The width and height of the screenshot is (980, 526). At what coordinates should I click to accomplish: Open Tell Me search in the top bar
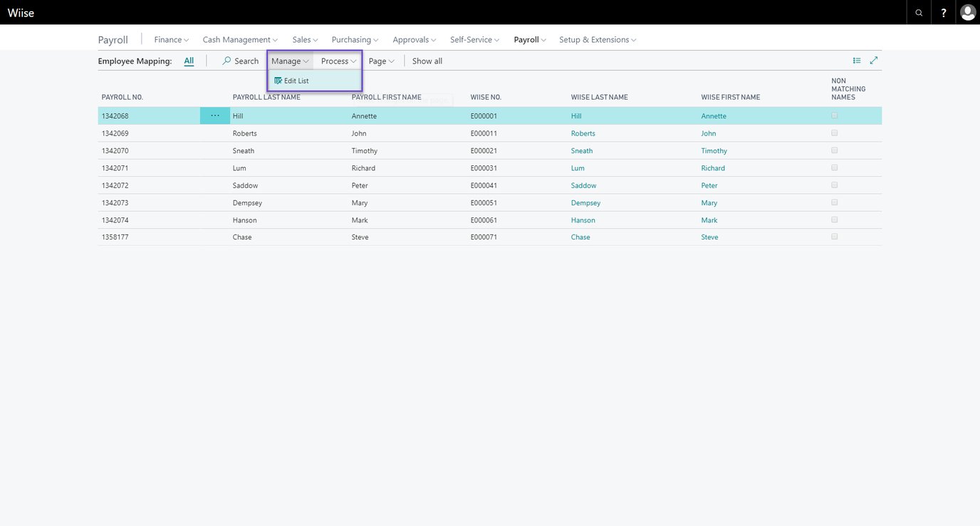point(918,12)
